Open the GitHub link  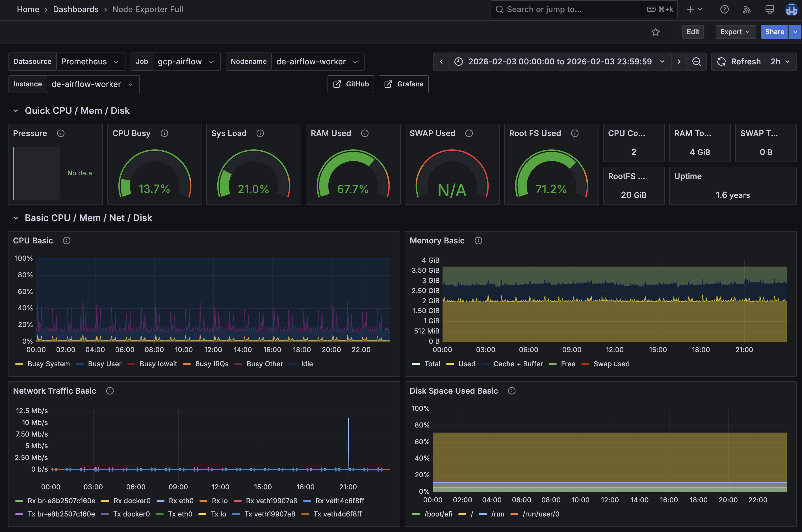point(350,84)
